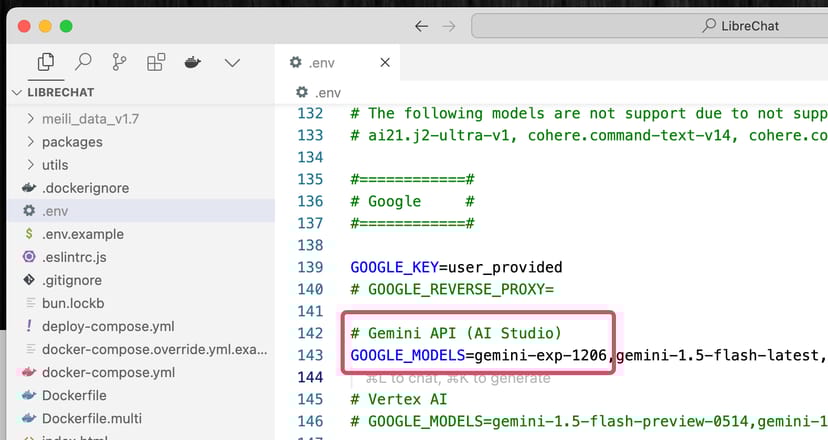Go forward with the right arrow
This screenshot has height=440, width=828.
449,26
